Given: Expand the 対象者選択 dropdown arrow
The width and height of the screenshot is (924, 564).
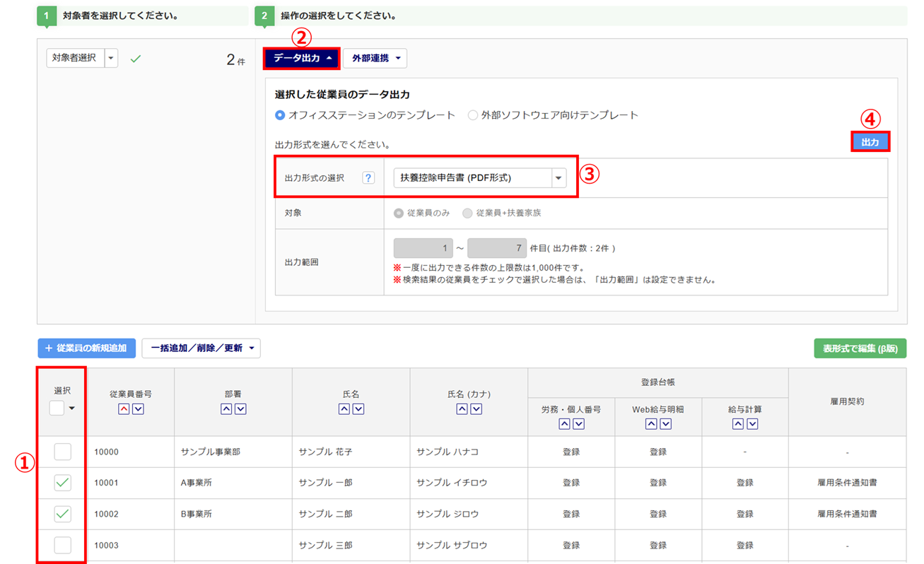Looking at the screenshot, I should click(111, 59).
